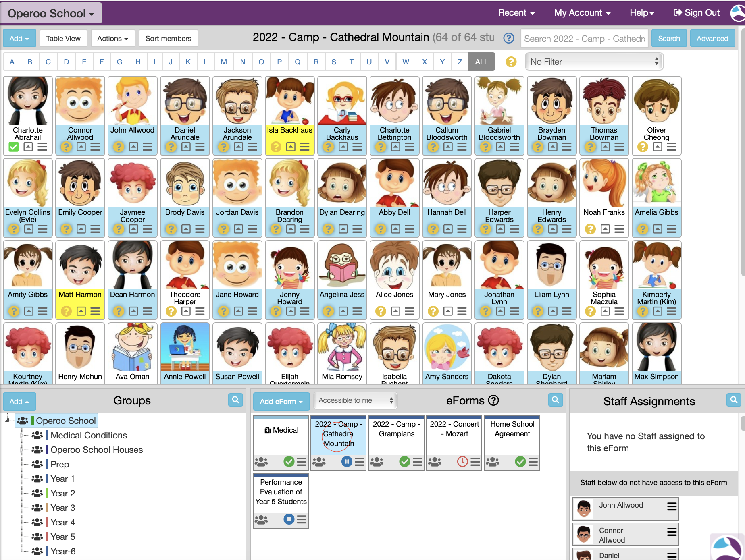Screen dimensions: 745x560
Task: Click the Sort members button
Action: pos(168,39)
